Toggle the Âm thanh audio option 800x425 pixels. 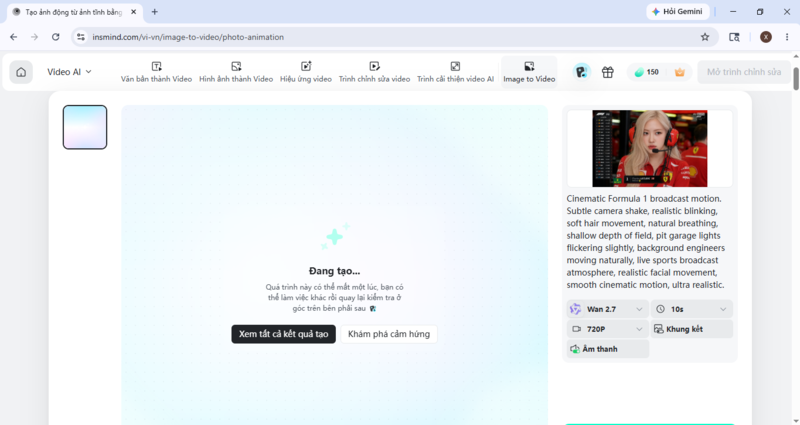coord(608,349)
